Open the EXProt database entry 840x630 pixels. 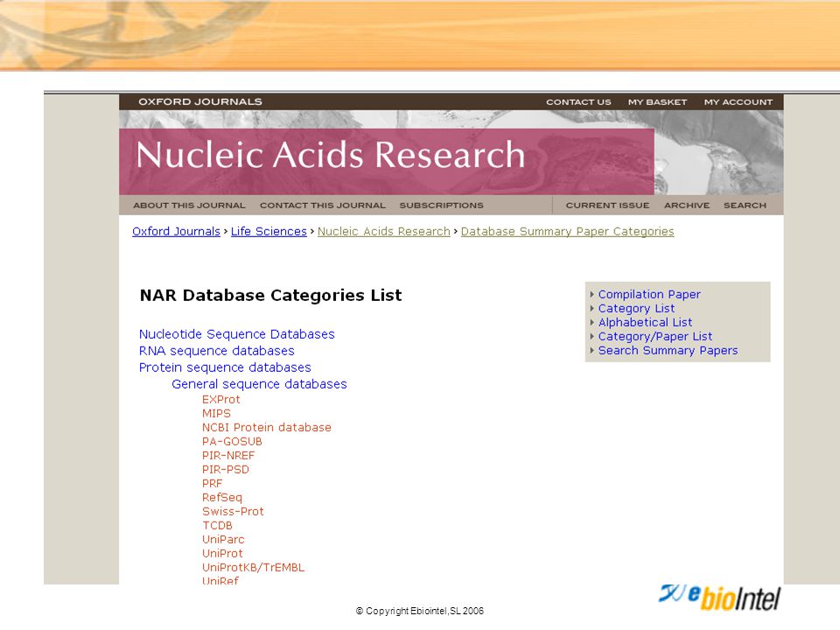click(x=221, y=400)
